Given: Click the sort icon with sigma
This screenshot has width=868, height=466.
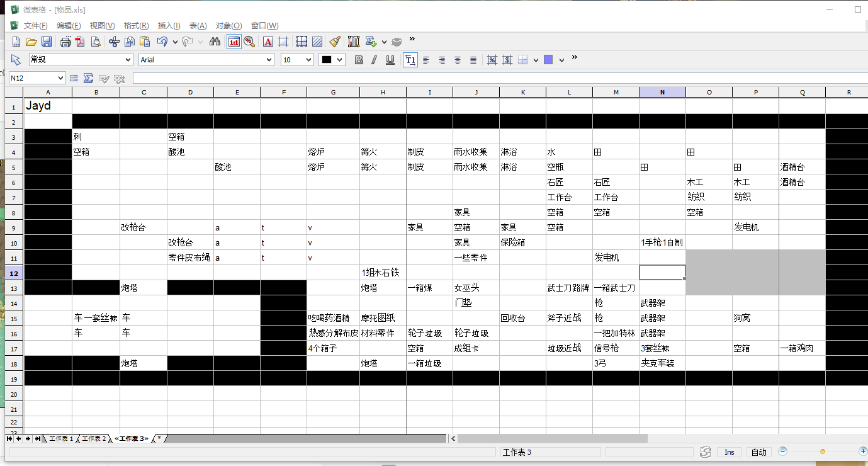Looking at the screenshot, I should click(x=371, y=42).
